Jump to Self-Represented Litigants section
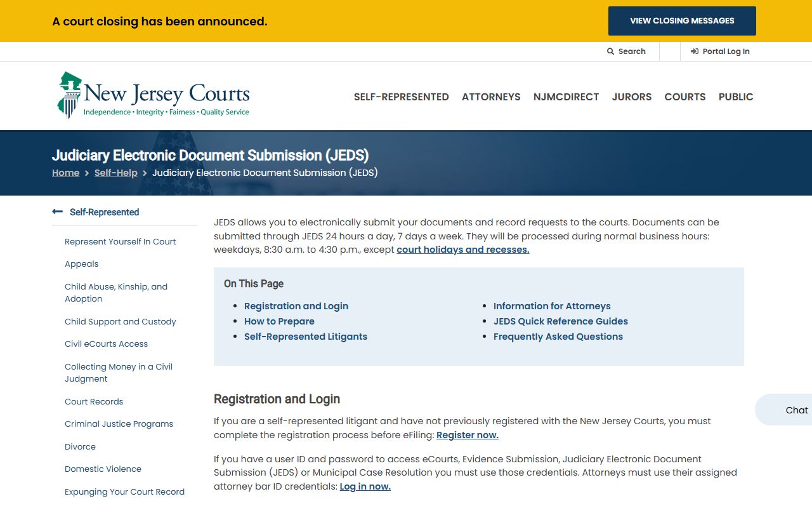Screen dimensions: 812x508 [306, 337]
